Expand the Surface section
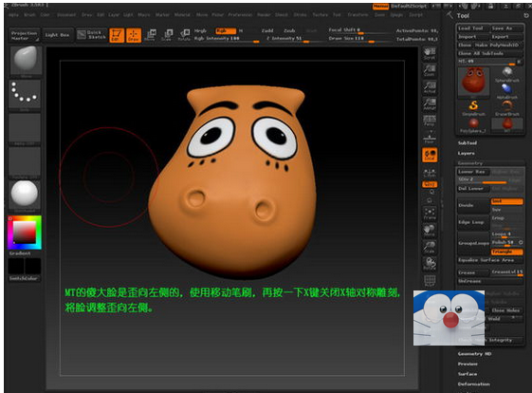532x393 pixels. pyautogui.click(x=468, y=374)
